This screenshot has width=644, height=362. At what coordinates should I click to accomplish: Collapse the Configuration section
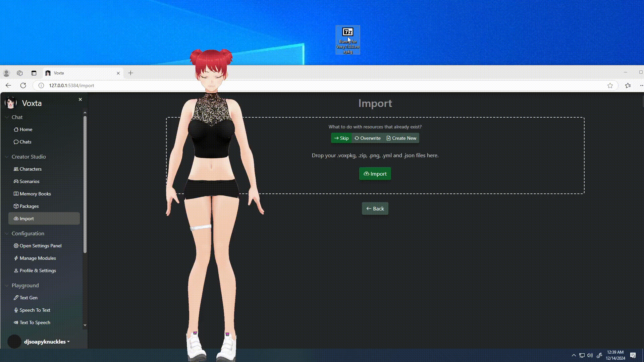24,233
